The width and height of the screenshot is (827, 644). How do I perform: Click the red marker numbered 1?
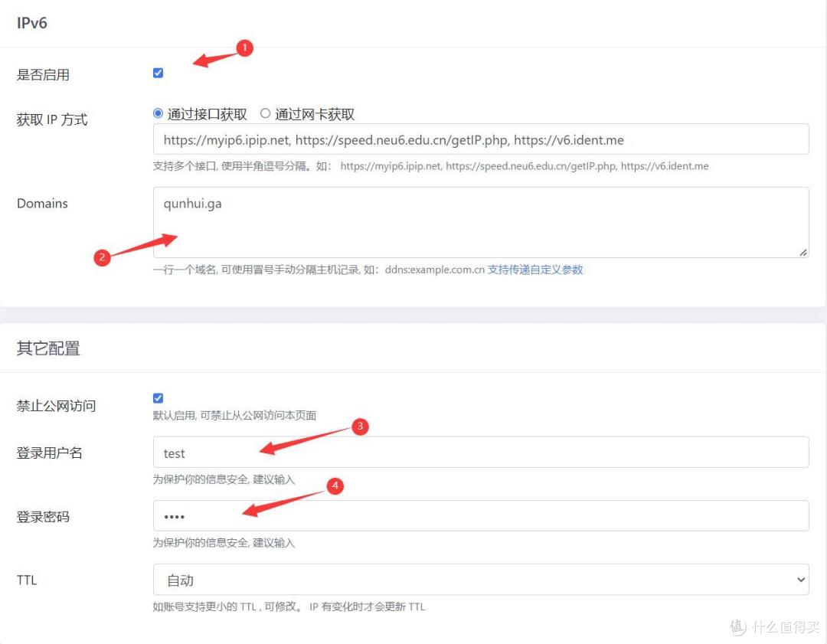pos(244,48)
